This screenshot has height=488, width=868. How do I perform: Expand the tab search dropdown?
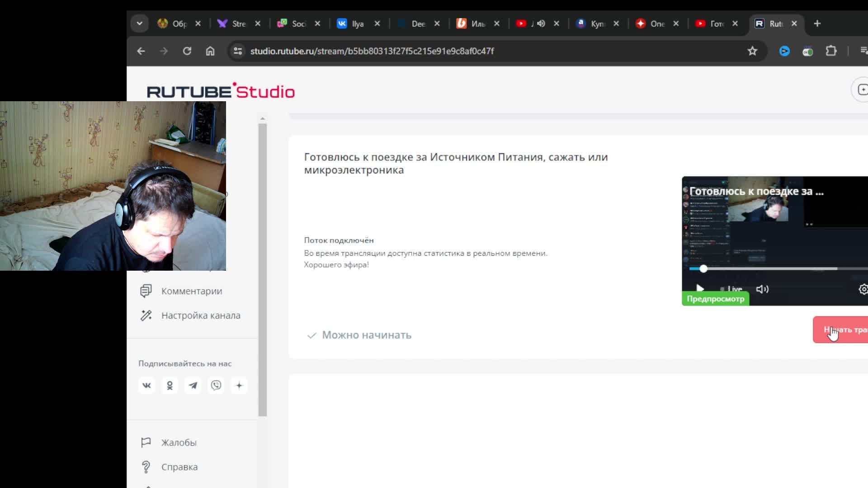click(140, 23)
